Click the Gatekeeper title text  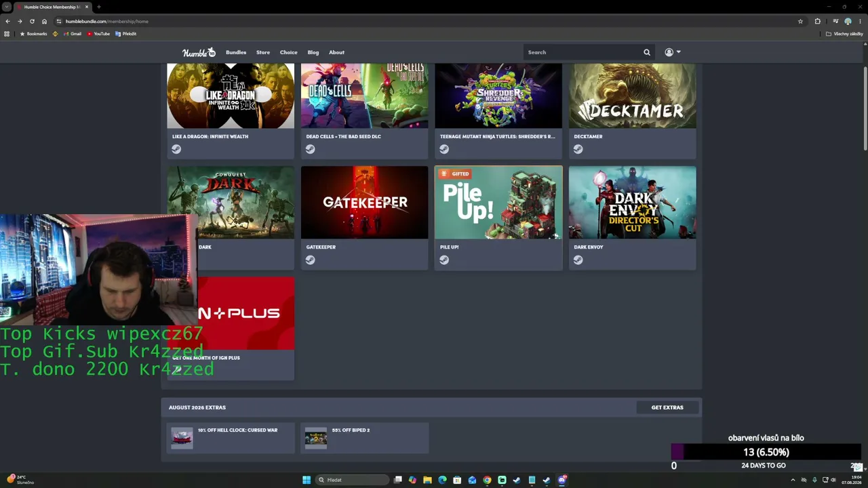[x=321, y=247]
